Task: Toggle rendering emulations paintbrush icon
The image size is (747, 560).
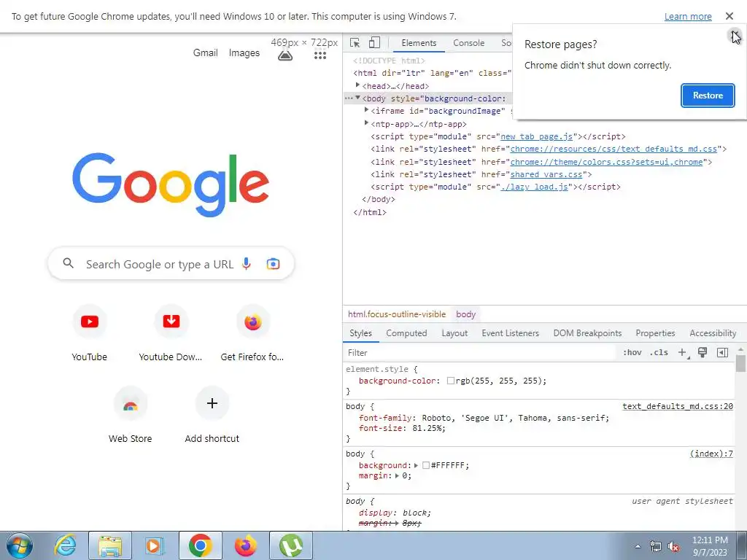Action: tap(703, 352)
